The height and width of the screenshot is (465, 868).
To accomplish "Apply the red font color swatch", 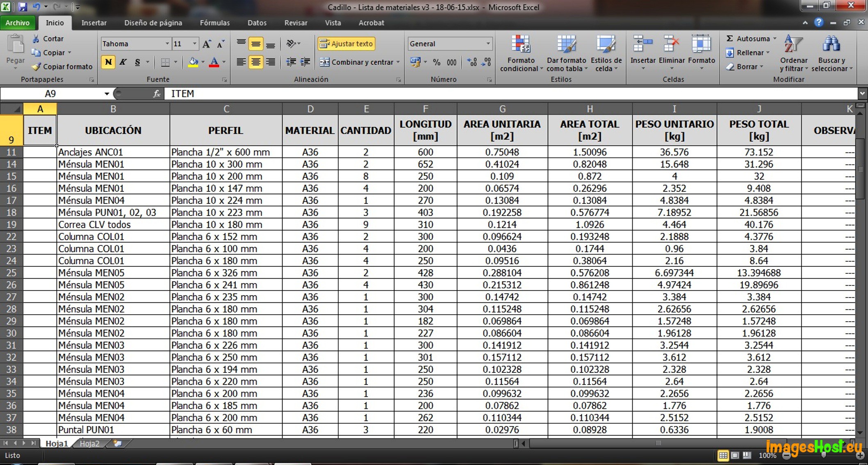I will pyautogui.click(x=214, y=62).
